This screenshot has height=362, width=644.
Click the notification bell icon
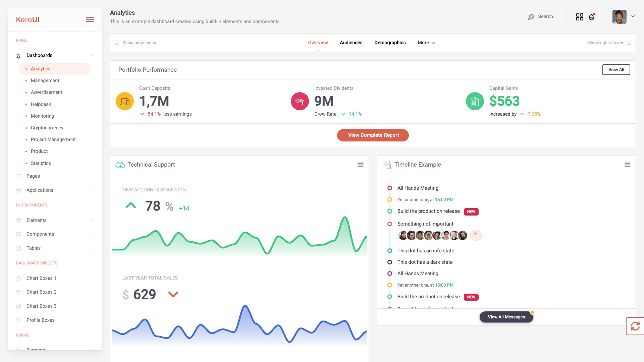[x=591, y=17]
